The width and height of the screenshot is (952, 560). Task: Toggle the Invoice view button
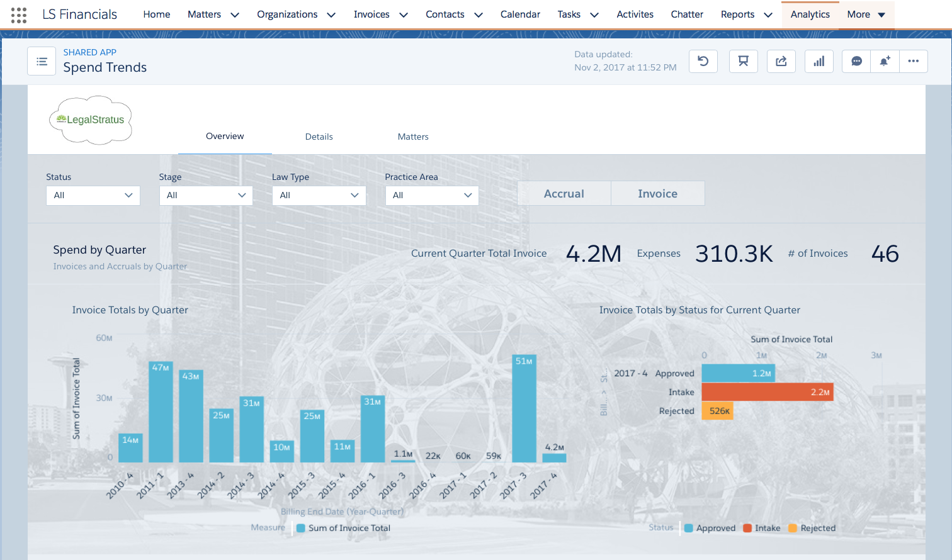point(658,194)
